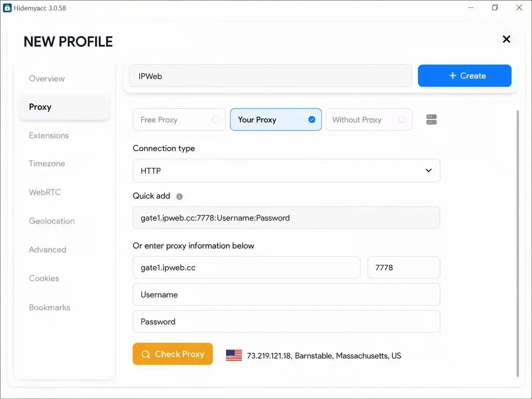Go to the Bookmarks section
This screenshot has width=532, height=399.
click(50, 307)
